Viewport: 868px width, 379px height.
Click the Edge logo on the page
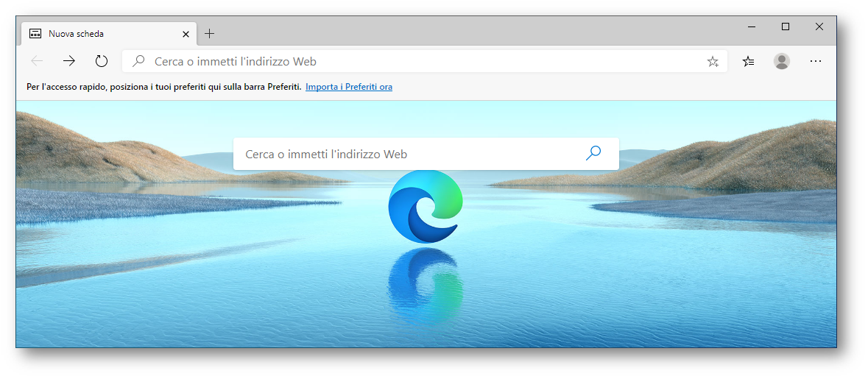coord(425,206)
